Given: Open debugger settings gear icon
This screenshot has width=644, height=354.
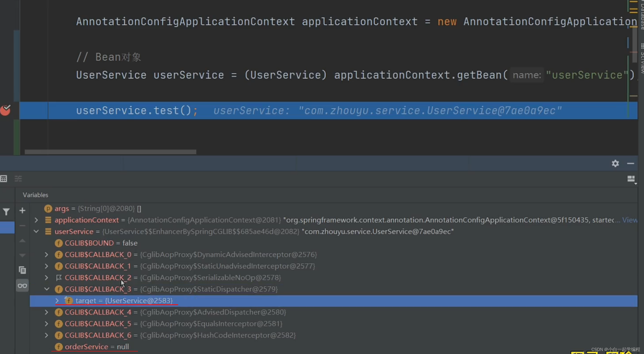Looking at the screenshot, I should 615,163.
